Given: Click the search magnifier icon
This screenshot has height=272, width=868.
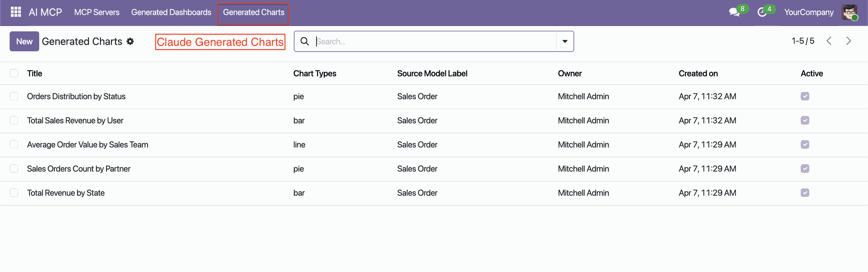Looking at the screenshot, I should tap(305, 42).
